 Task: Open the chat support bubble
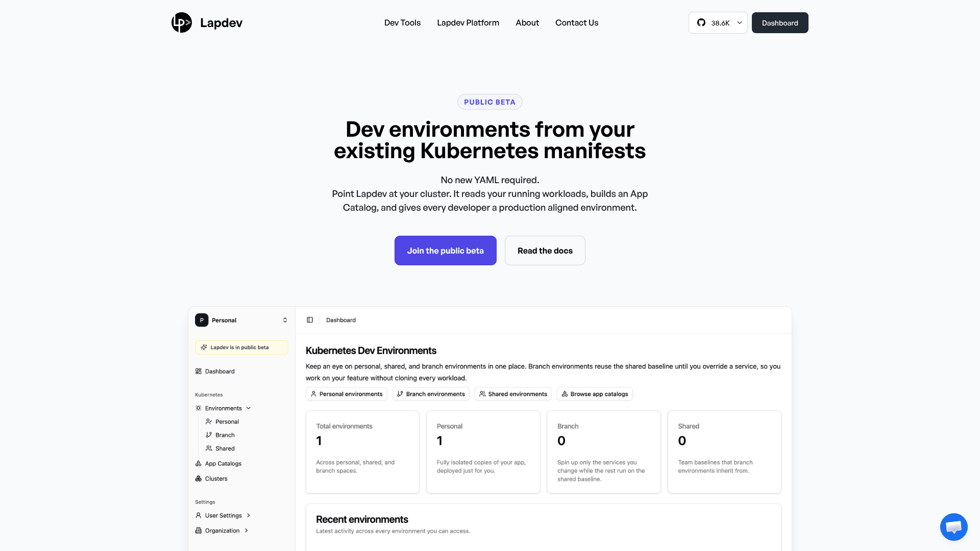[x=953, y=527]
